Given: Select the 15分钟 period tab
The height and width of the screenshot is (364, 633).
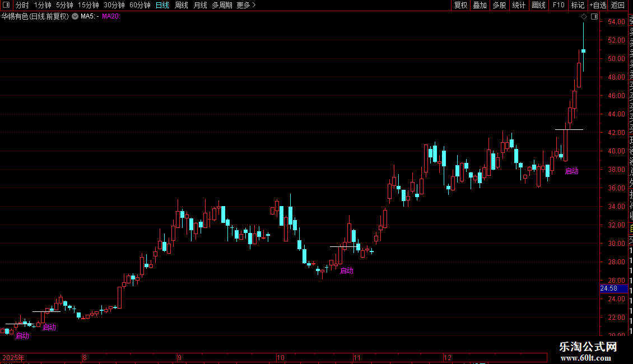Looking at the screenshot, I should [x=88, y=5].
